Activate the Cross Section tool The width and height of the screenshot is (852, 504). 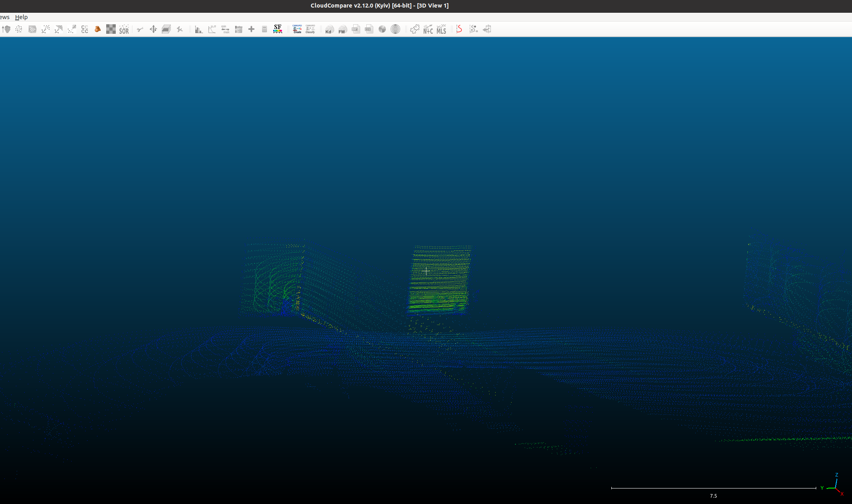coord(166,29)
